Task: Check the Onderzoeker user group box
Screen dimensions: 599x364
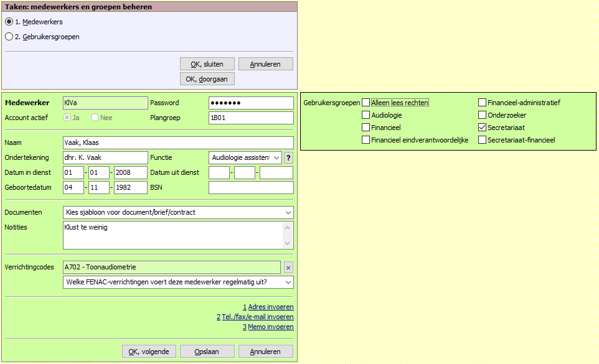Action: [483, 115]
